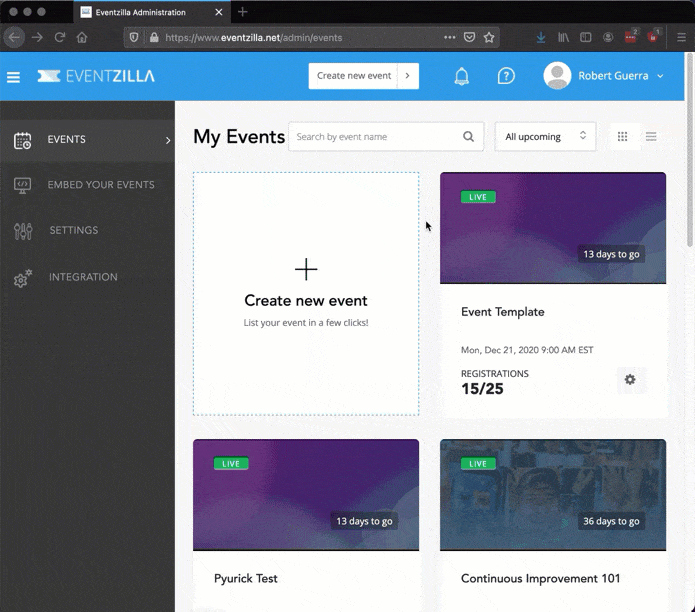Click the Robert Guerra user name
Screen dimensions: 695x612
click(613, 76)
